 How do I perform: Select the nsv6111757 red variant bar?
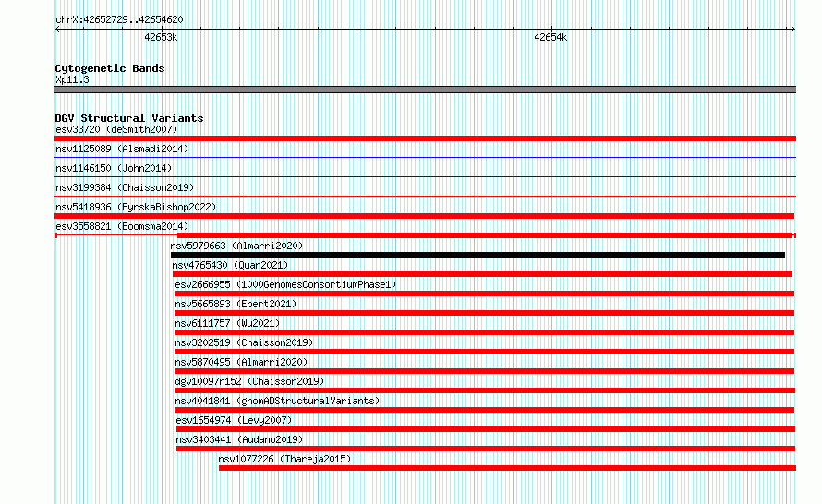click(x=484, y=332)
